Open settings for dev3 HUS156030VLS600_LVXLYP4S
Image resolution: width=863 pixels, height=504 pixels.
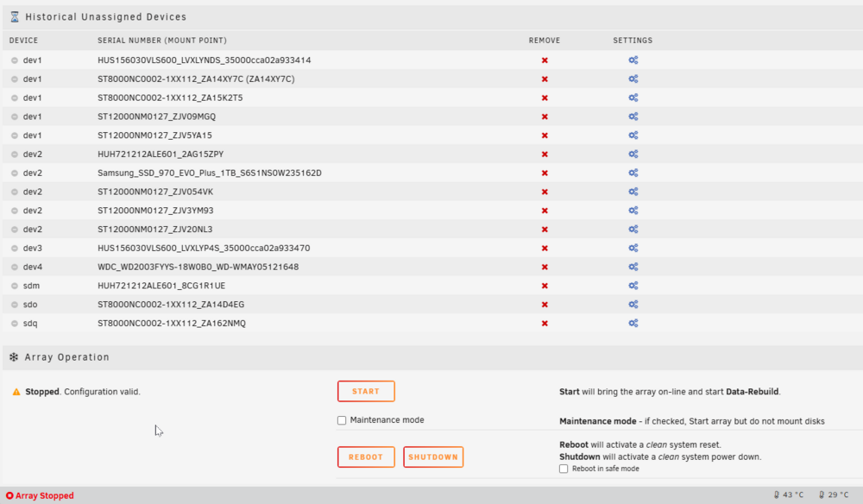(633, 248)
